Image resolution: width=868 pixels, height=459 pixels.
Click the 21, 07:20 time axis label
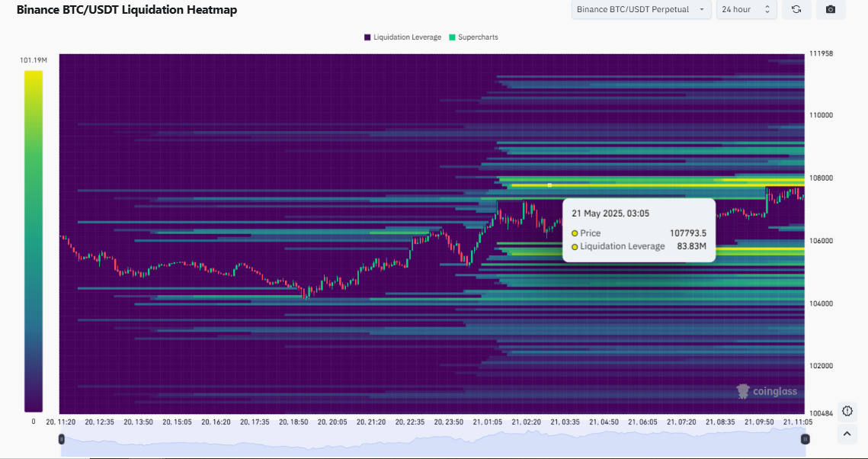(681, 422)
